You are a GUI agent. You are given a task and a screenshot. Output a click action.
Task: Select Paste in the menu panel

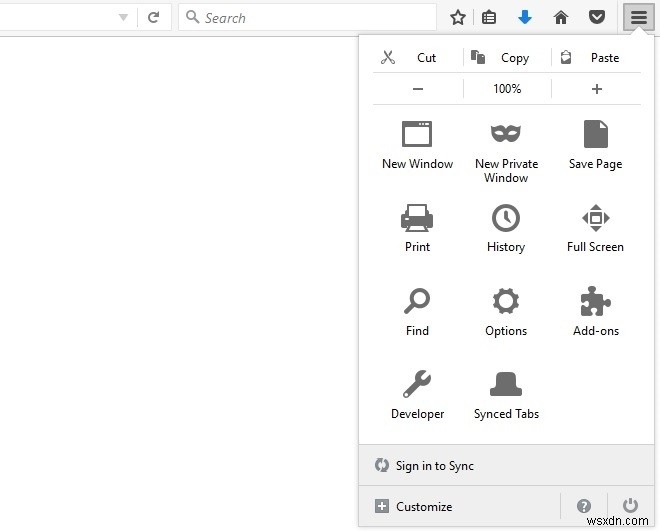point(596,58)
